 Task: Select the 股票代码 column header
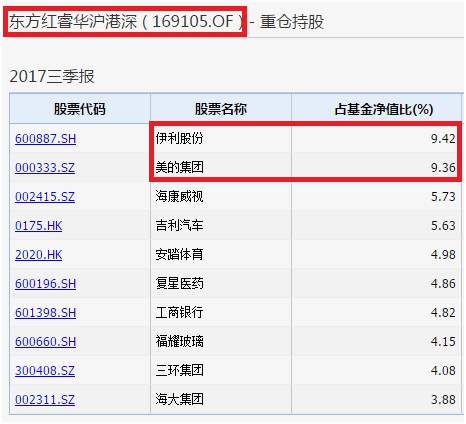(80, 109)
